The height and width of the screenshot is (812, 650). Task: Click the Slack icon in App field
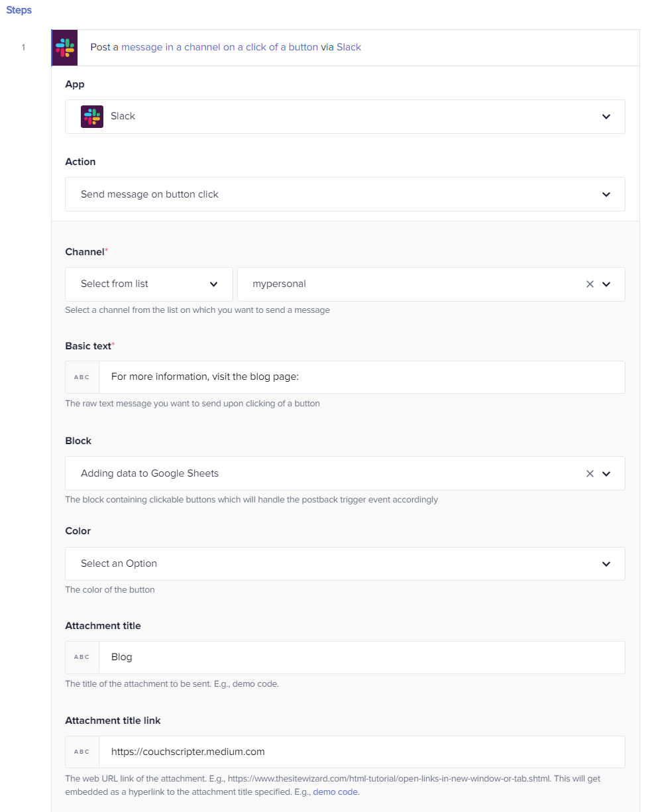[92, 117]
